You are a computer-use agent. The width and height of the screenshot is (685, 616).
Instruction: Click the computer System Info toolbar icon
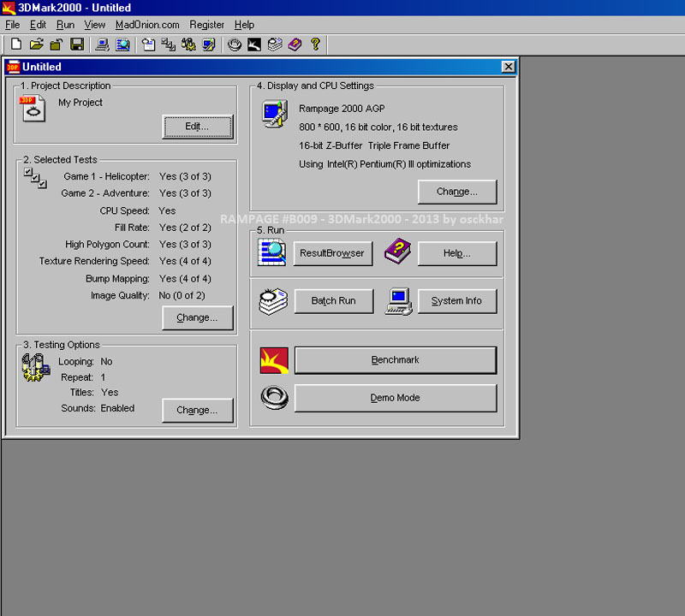point(102,44)
